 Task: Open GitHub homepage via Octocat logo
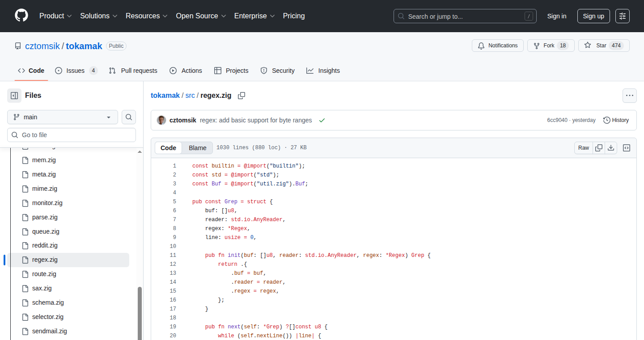coord(21,16)
